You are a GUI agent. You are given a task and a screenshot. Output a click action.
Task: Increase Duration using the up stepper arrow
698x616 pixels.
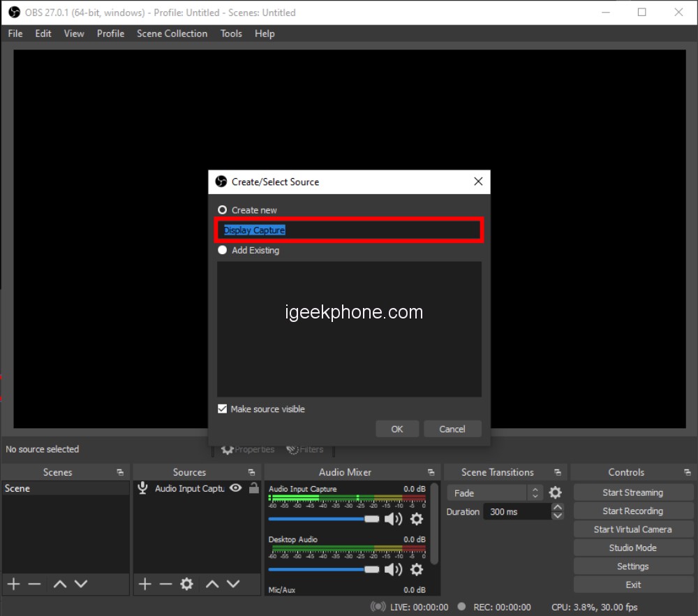(557, 508)
